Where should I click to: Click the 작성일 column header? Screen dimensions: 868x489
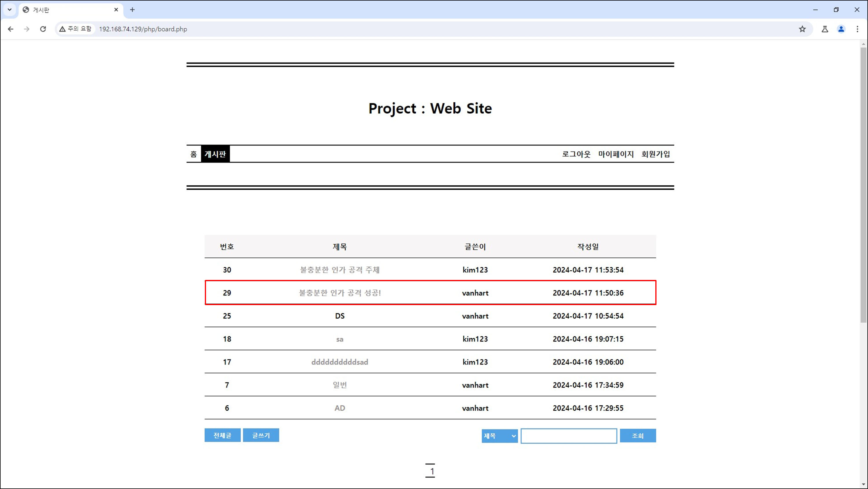(588, 246)
